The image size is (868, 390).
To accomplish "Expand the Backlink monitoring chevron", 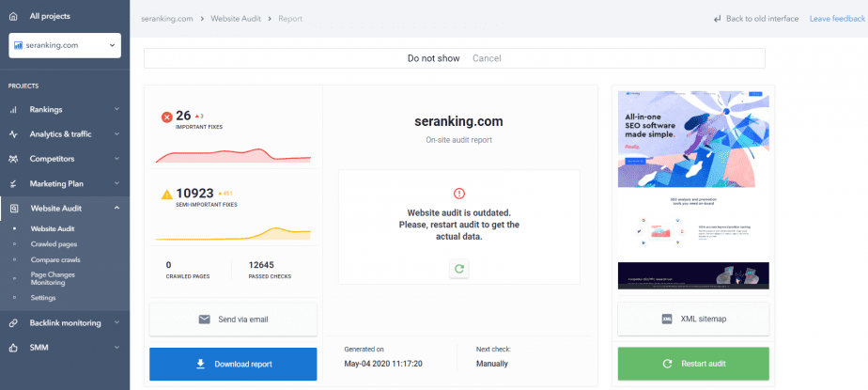I will coord(116,322).
